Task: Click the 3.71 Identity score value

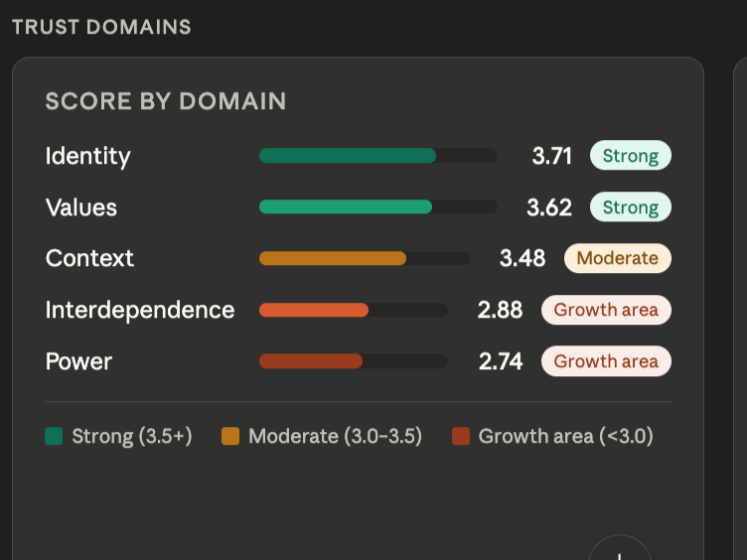Action: pos(551,156)
